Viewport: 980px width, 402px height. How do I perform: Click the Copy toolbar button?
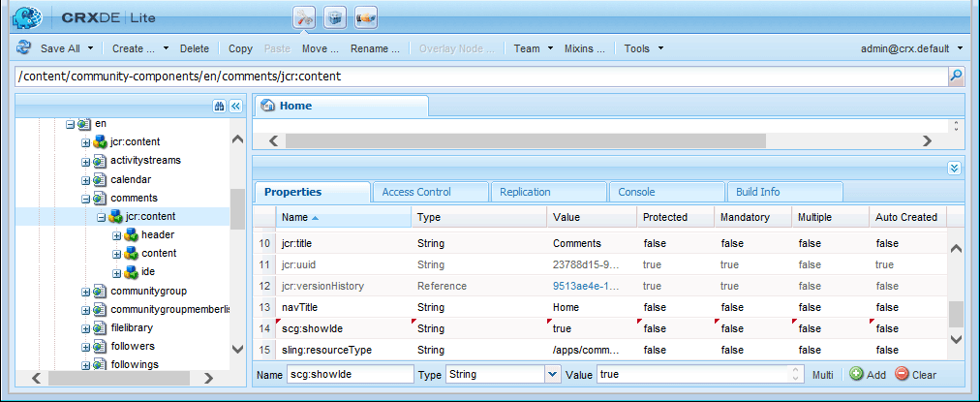240,48
